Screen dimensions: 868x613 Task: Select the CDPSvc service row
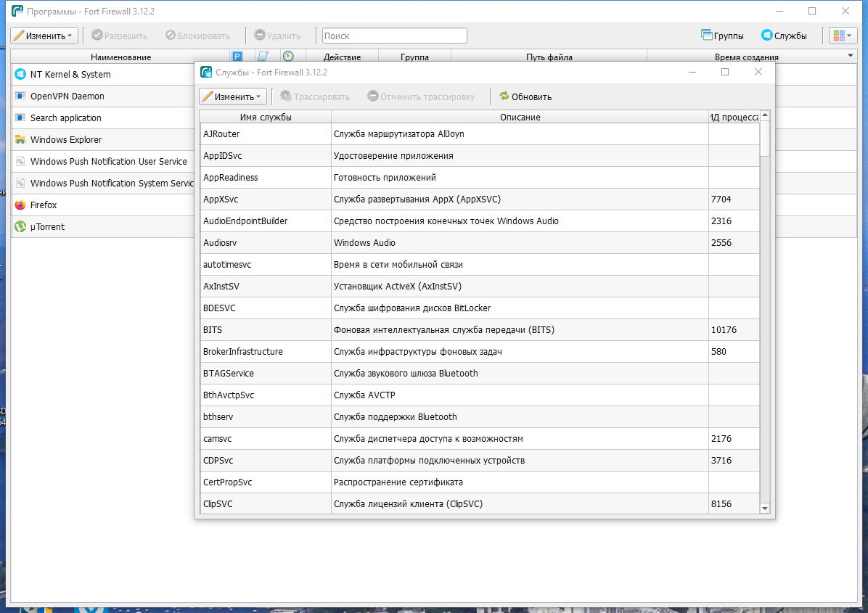click(x=480, y=461)
